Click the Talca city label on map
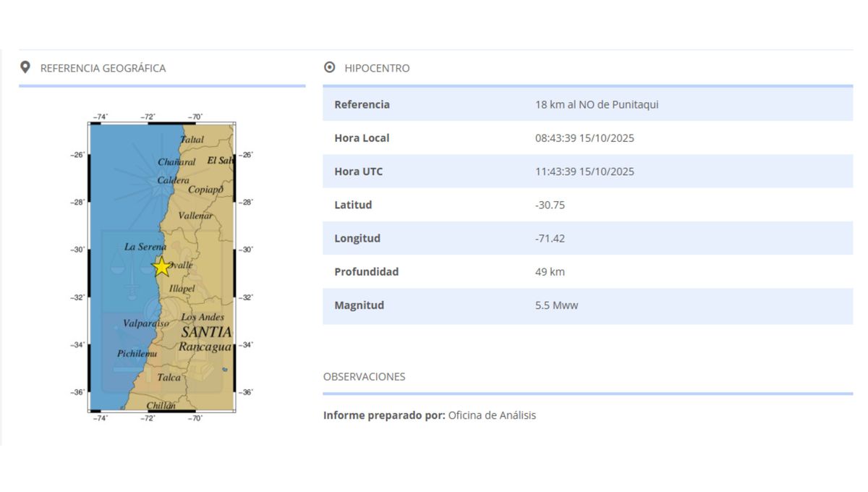Viewport: 868px width, 492px height. pyautogui.click(x=169, y=377)
